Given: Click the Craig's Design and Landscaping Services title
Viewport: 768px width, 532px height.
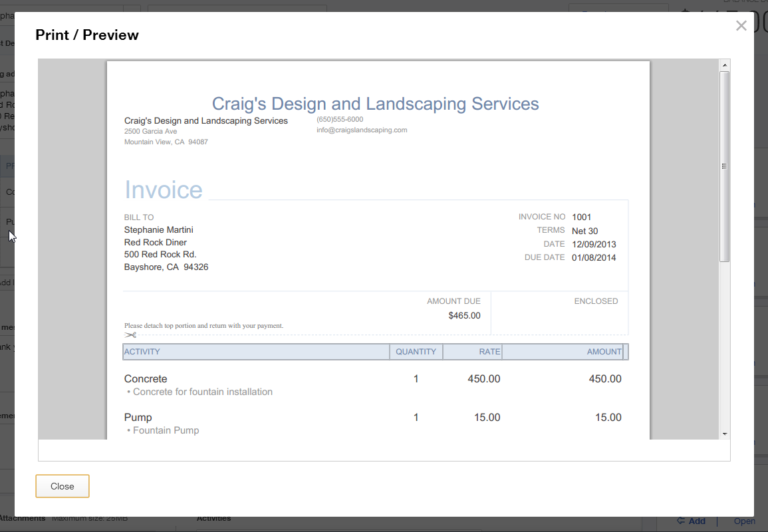Looking at the screenshot, I should click(x=375, y=104).
